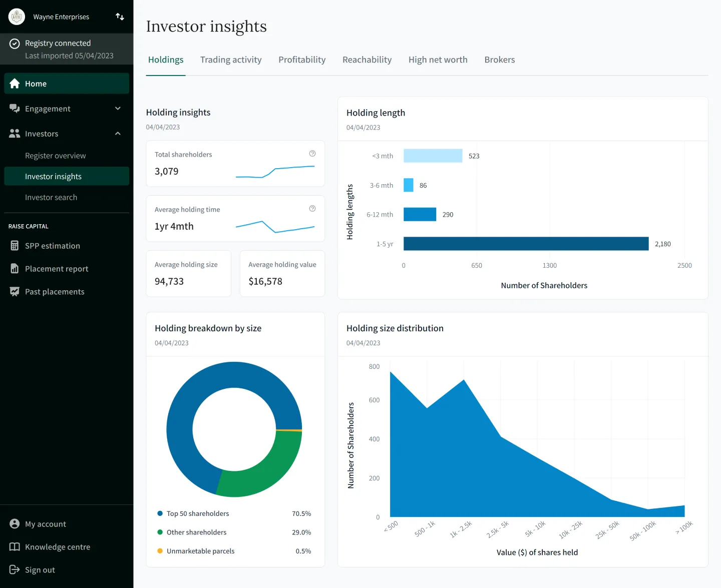Image resolution: width=721 pixels, height=588 pixels.
Task: Click the 3-6 mth holding length bar
Action: 409,185
